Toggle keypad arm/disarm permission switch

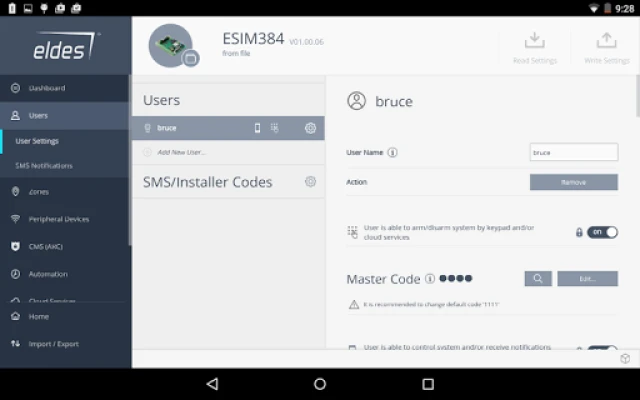click(602, 232)
